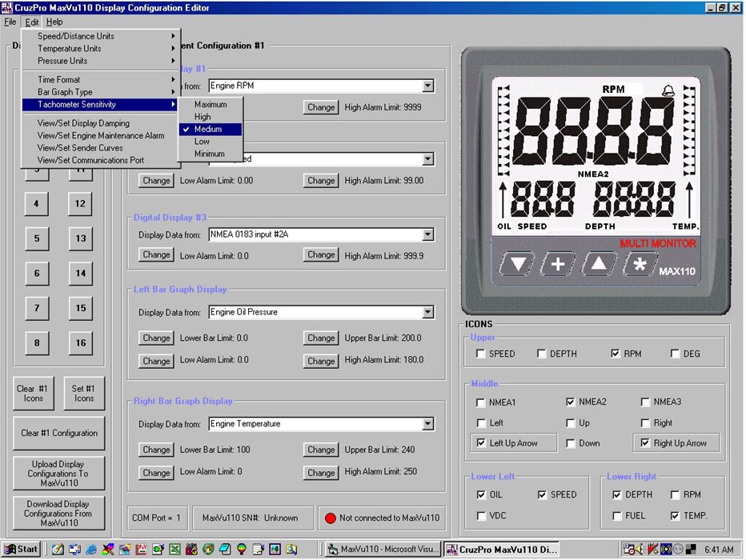Select configuration number 16
Image resolution: width=746 pixels, height=560 pixels.
[80, 342]
